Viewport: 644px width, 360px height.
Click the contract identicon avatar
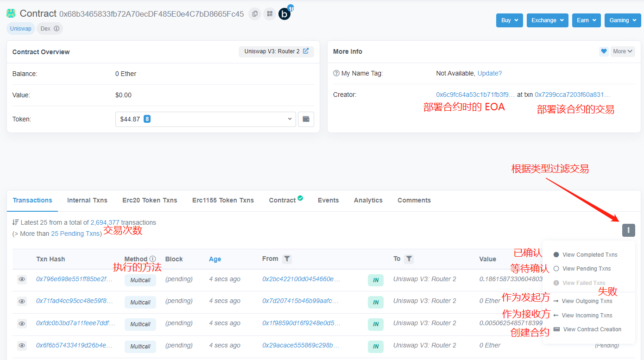(11, 13)
